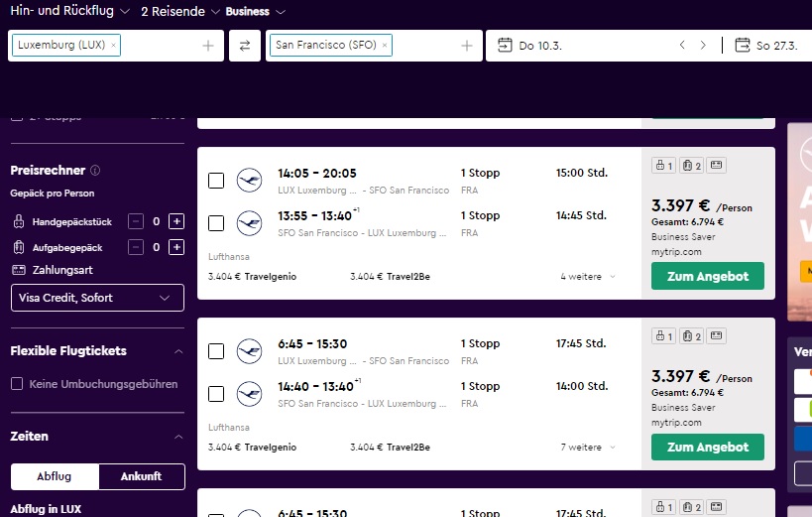Increase Handgepäckstück count with plus
The image size is (812, 517).
(176, 221)
